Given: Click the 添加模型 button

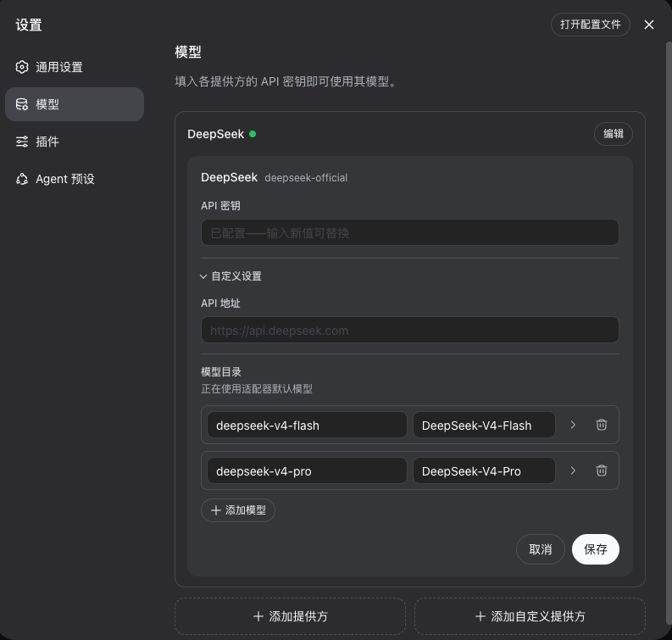Looking at the screenshot, I should [238, 510].
